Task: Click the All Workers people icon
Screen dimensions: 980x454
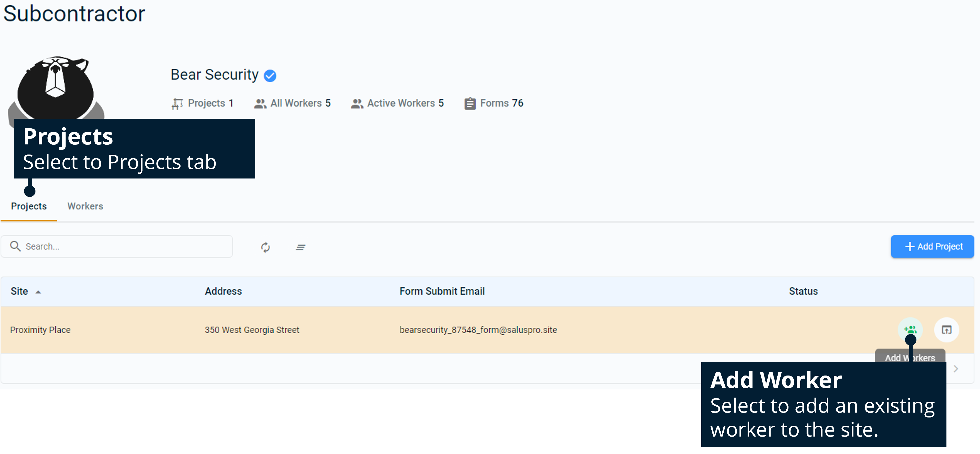Action: point(260,104)
